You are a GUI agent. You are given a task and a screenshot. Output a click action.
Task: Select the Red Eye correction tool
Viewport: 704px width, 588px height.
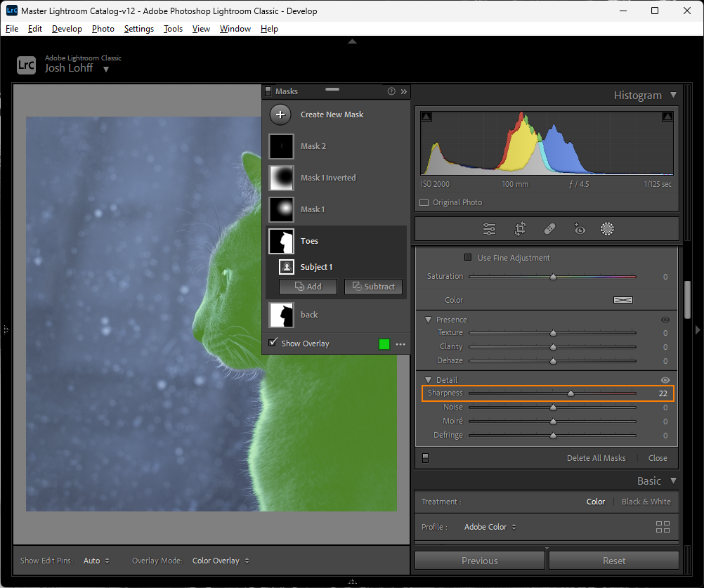(580, 229)
